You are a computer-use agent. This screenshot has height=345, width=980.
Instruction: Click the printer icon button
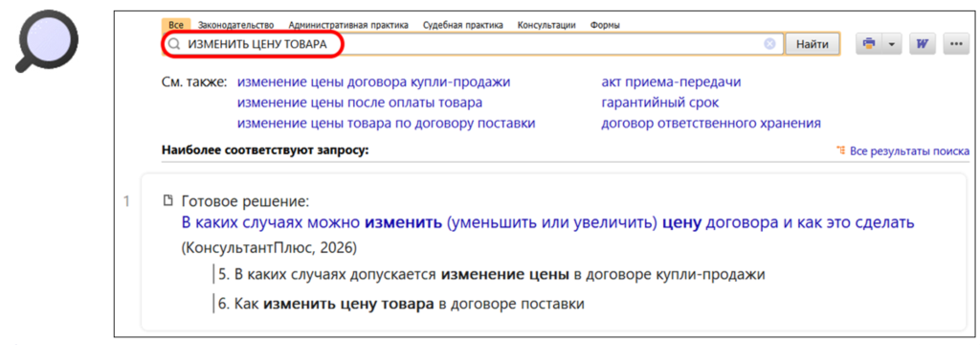[869, 44]
